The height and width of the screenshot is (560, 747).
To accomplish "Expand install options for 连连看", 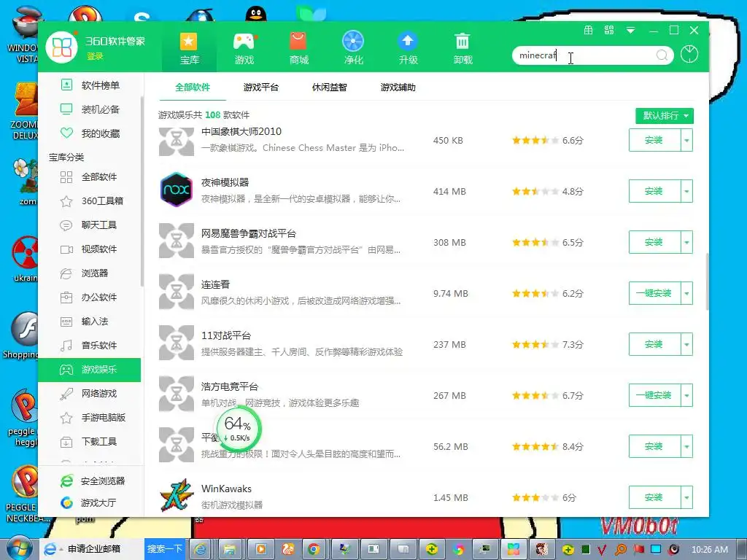I will pos(686,293).
